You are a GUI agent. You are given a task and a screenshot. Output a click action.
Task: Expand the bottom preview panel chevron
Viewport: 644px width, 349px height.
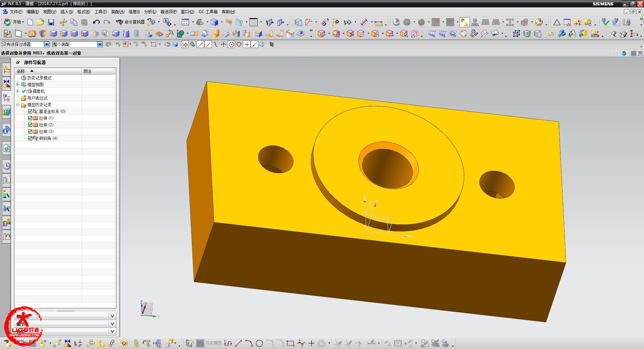[112, 332]
